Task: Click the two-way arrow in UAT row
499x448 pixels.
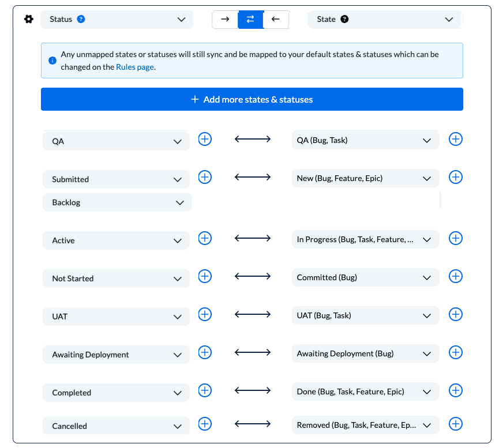Action: pyautogui.click(x=253, y=314)
